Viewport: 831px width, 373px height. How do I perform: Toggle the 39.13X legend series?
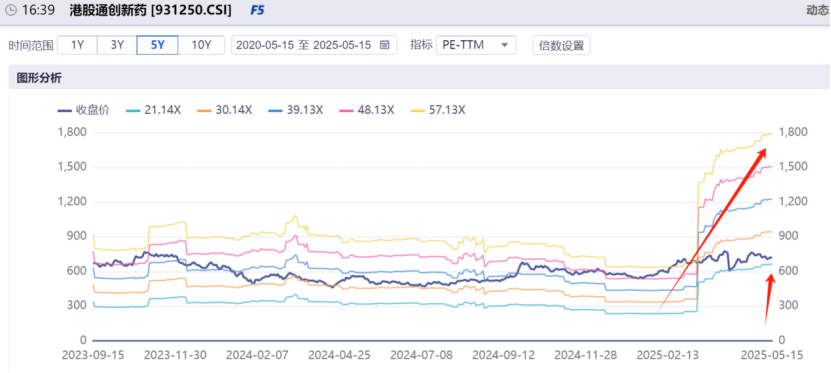tap(296, 110)
